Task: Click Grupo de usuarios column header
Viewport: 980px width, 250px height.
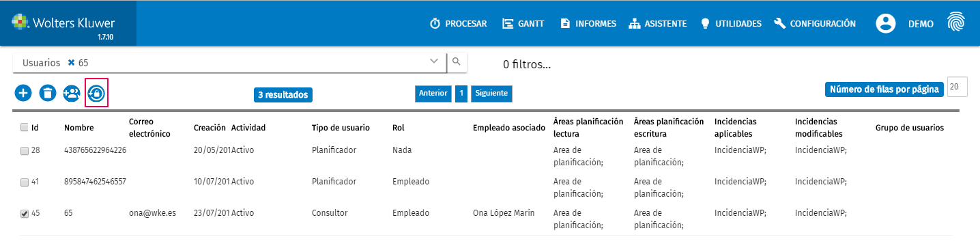Action: (x=910, y=128)
